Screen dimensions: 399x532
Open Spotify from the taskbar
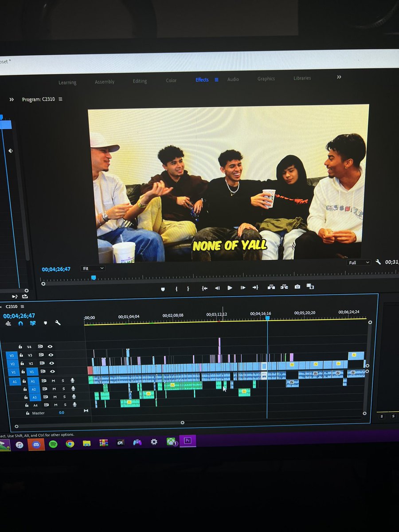(53, 444)
